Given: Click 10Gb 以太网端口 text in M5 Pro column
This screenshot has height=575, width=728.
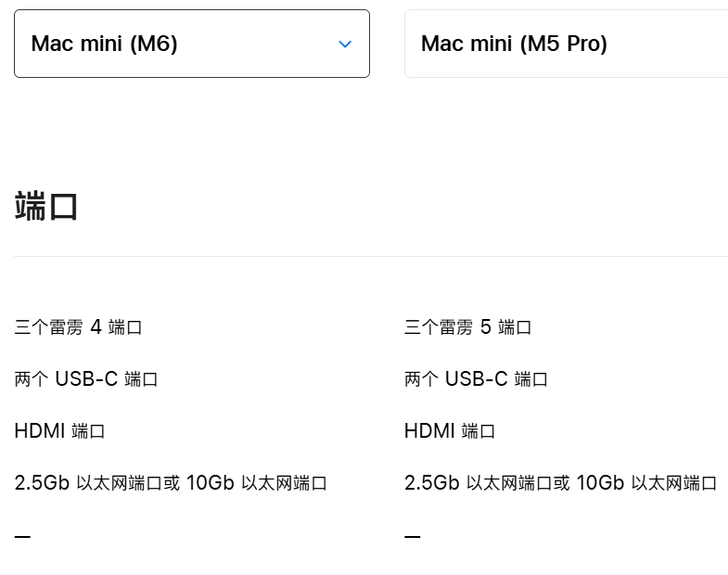Looking at the screenshot, I should [646, 483].
